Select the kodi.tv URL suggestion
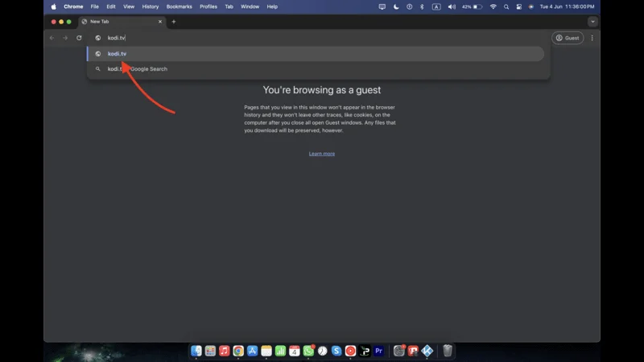This screenshot has width=644, height=362. click(316, 54)
